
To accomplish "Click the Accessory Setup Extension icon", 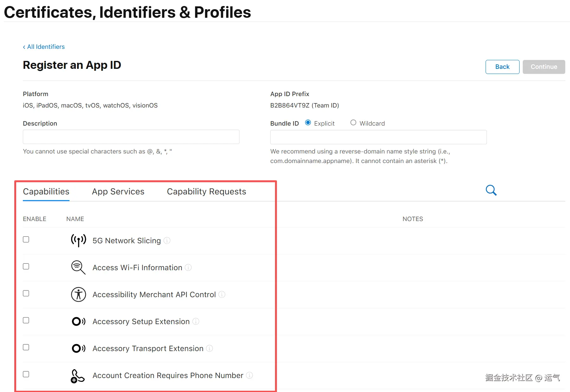I will pyautogui.click(x=78, y=321).
